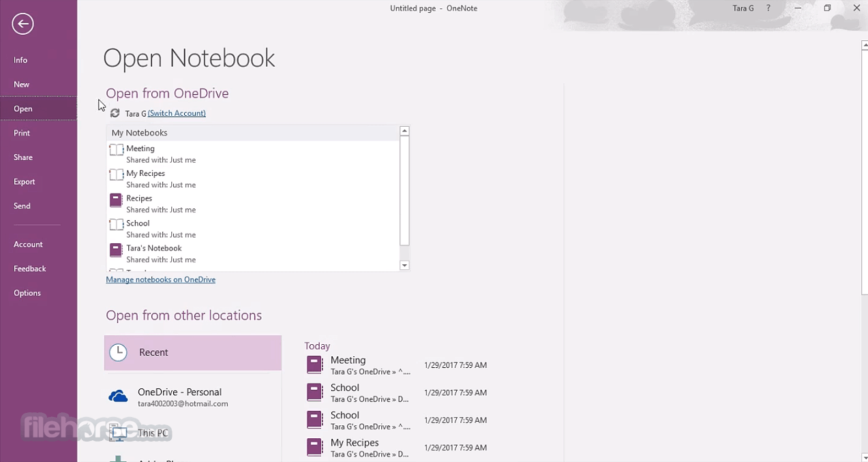Open recent Meeting notebook under Today

(x=397, y=365)
